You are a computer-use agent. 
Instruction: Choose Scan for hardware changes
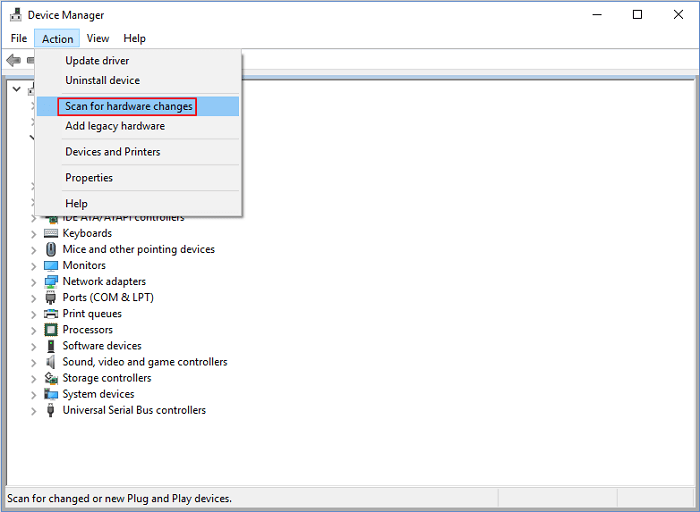pos(128,106)
